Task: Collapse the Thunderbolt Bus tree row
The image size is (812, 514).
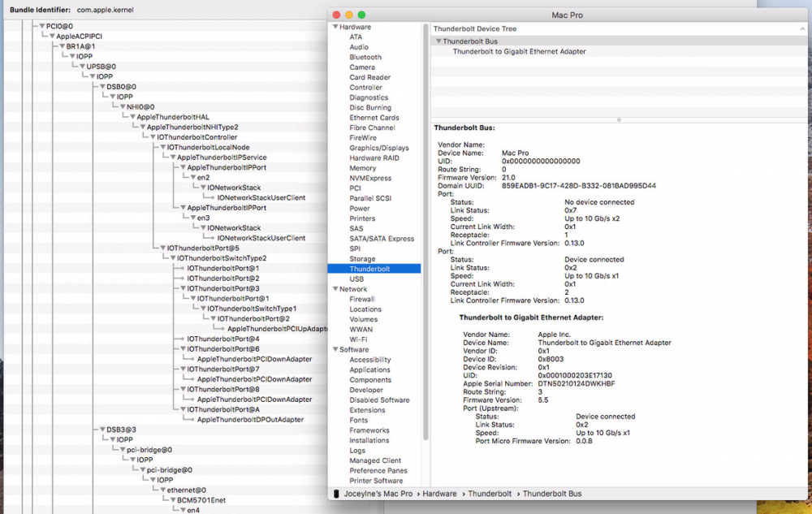Action: pyautogui.click(x=438, y=41)
